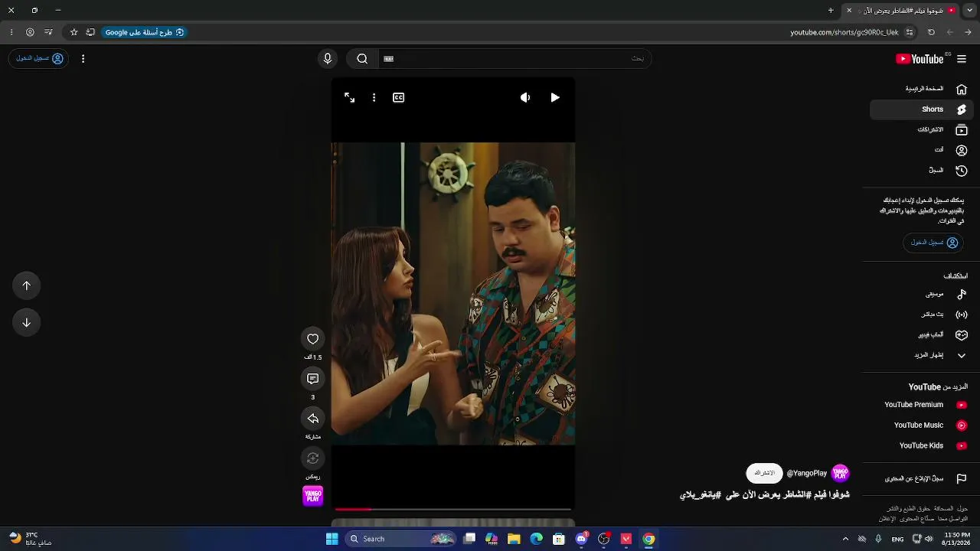Open Microsoft Edge from the taskbar
980x551 pixels.
537,539
